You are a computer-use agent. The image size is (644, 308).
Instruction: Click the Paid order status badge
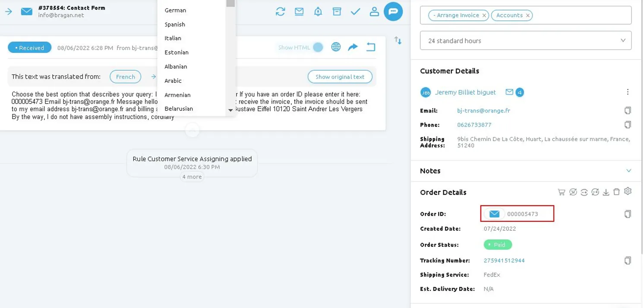click(498, 245)
